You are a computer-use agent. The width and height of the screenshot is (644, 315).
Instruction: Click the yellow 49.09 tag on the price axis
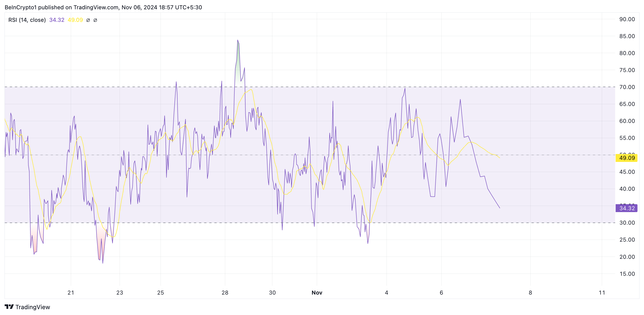tap(627, 158)
